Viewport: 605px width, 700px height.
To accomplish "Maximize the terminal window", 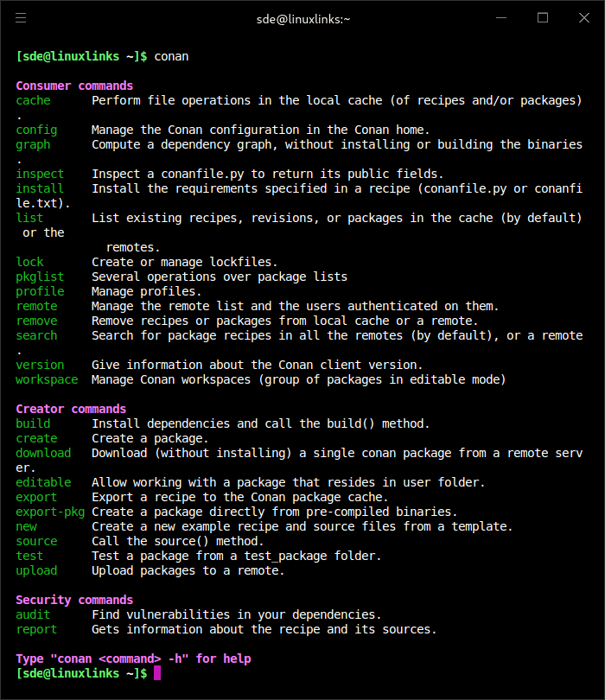I will pyautogui.click(x=543, y=18).
